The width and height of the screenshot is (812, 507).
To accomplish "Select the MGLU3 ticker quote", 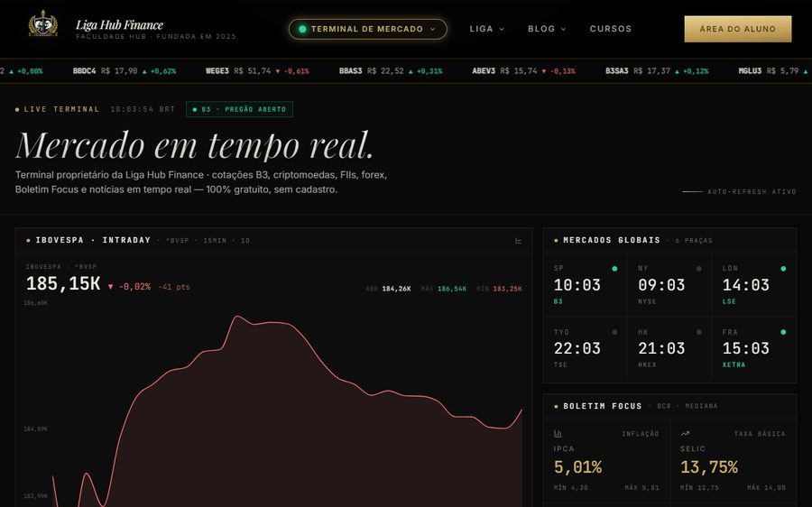I will 775,71.
